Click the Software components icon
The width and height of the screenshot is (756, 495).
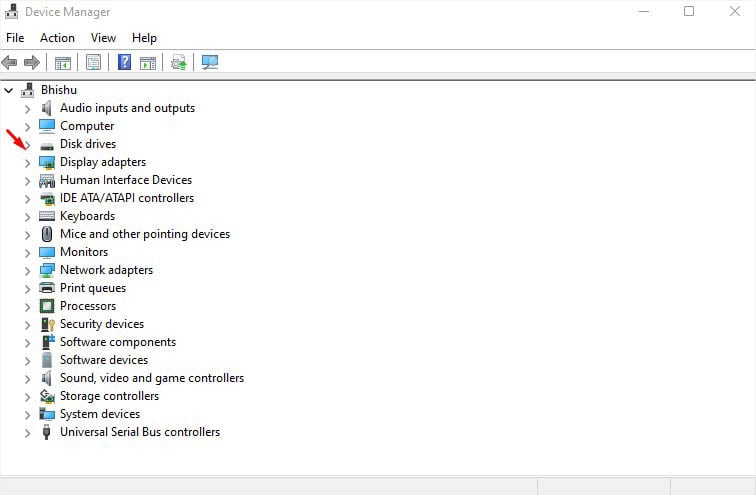click(48, 342)
